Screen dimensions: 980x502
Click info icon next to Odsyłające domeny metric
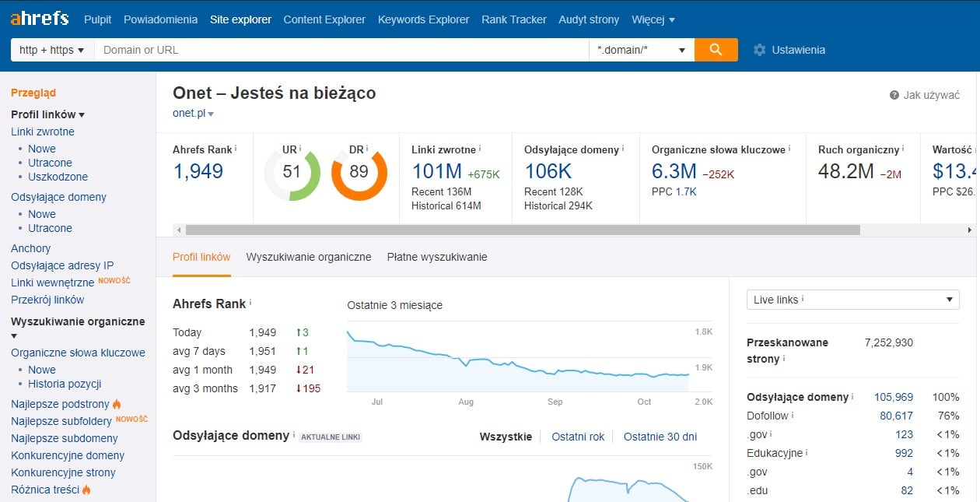point(624,148)
